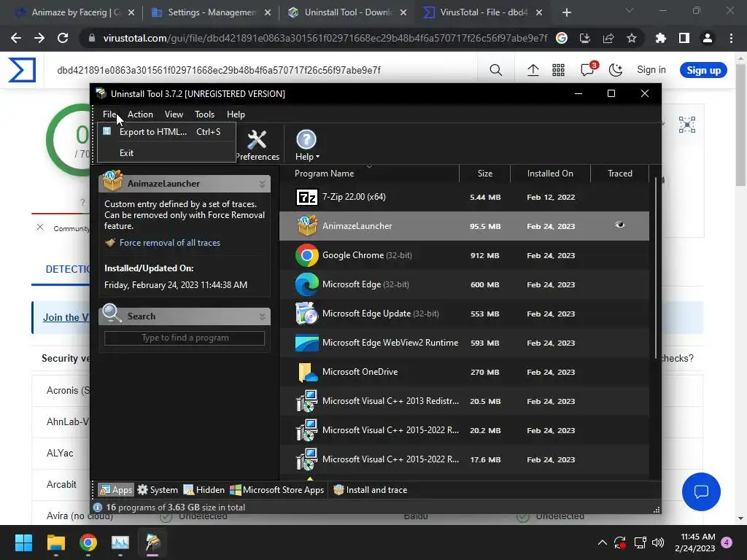Click the Help toolbar question mark icon
The width and height of the screenshot is (747, 560).
click(x=306, y=139)
